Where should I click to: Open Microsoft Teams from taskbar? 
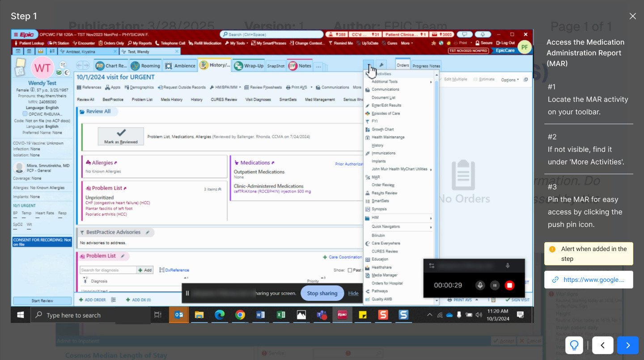(322, 315)
